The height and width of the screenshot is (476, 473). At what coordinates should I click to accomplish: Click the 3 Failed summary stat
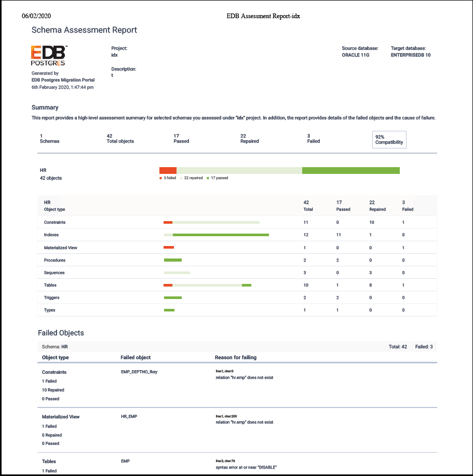(314, 139)
